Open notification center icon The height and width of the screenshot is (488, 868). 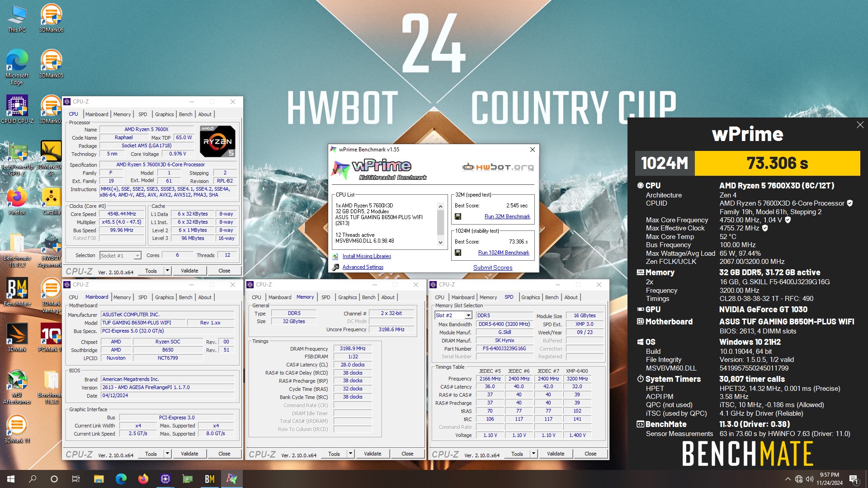pos(854,479)
